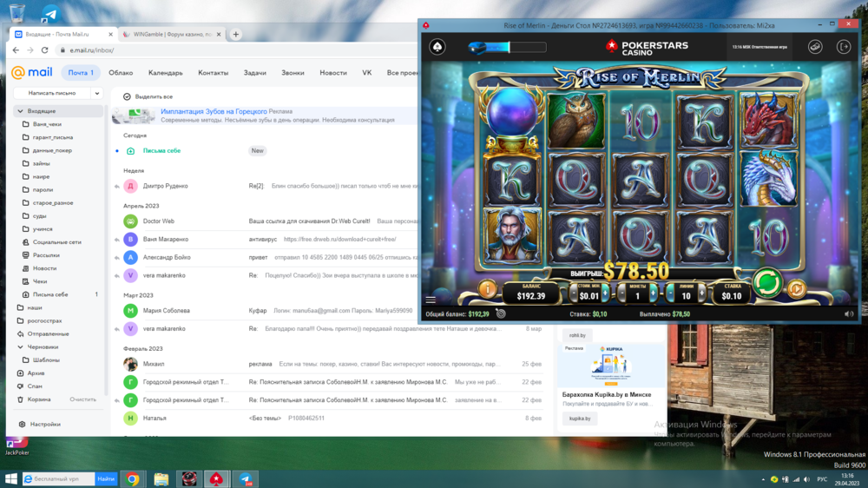Collapse the 'Входящие' folder tree
This screenshot has height=488, width=868.
point(21,111)
